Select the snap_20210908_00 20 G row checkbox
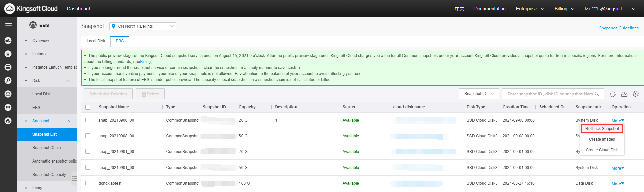The height and width of the screenshot is (192, 644). [x=88, y=120]
